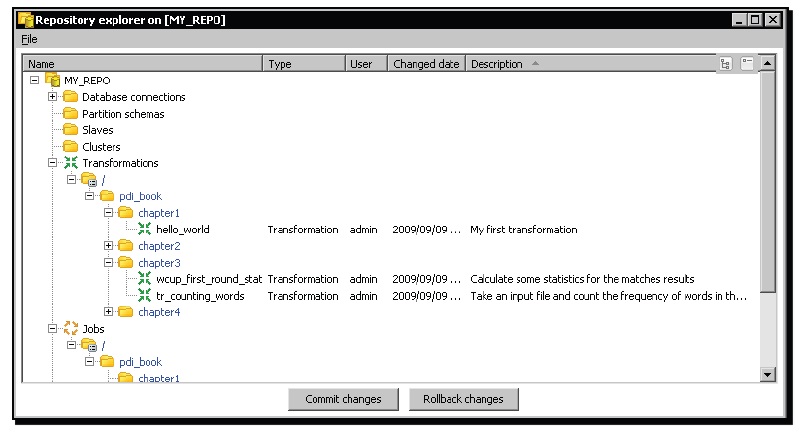Collapse the MY_REPO root node
This screenshot has width=803, height=433.
point(34,80)
